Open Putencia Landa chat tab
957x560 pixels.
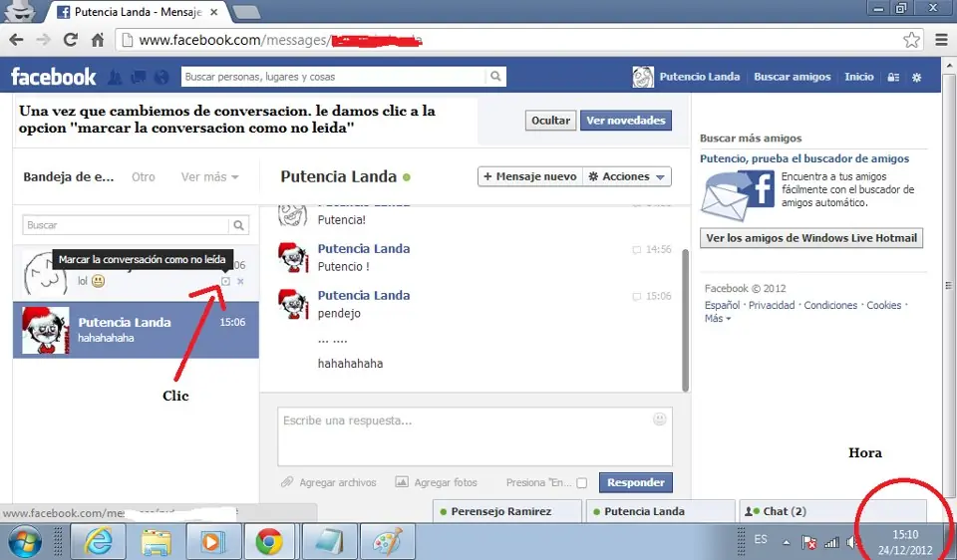pyautogui.click(x=660, y=511)
